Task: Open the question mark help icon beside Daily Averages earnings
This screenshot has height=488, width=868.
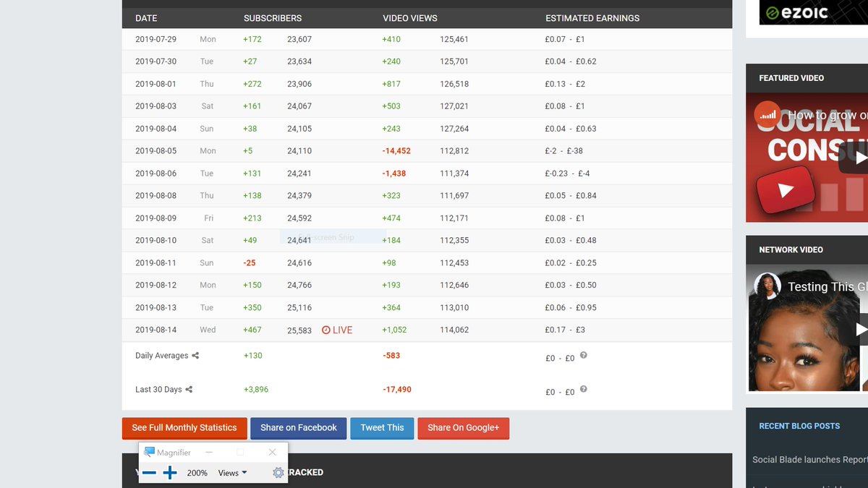Action: click(x=583, y=354)
